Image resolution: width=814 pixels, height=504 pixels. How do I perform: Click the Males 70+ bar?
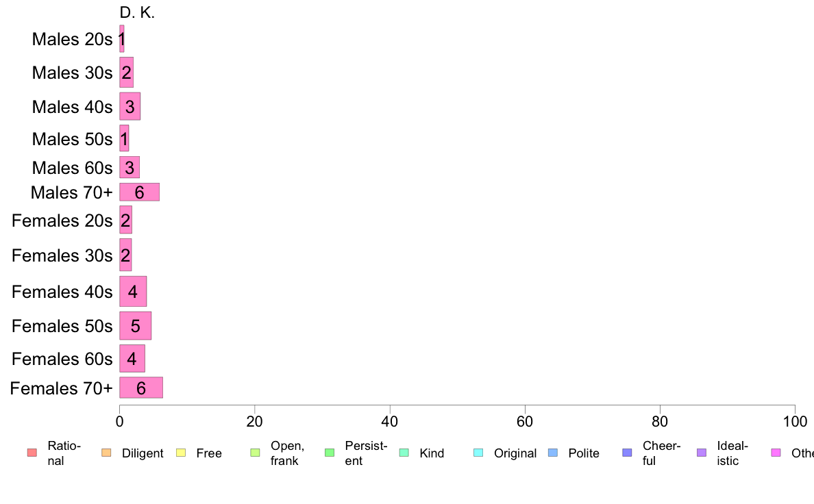pyautogui.click(x=139, y=192)
